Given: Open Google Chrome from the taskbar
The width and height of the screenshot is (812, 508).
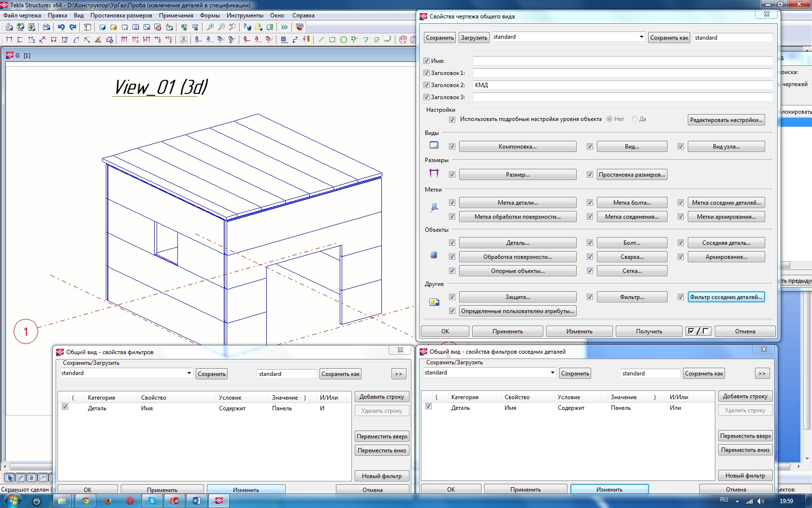Looking at the screenshot, I should pos(86,501).
